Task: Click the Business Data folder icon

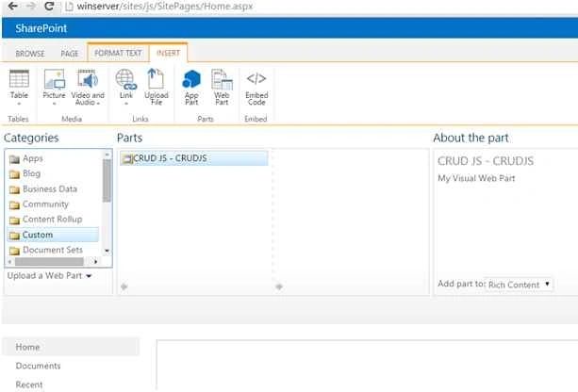Action: pos(14,190)
